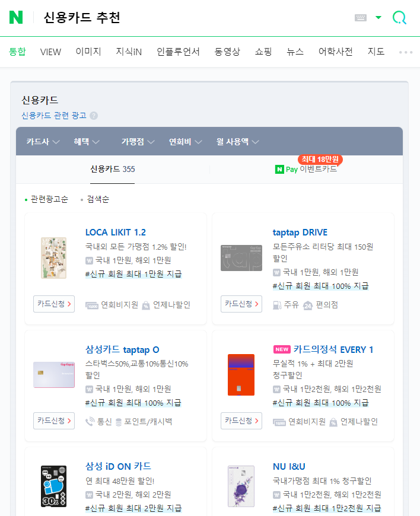Click the won icon on the 카드의정석 fee line
This screenshot has width=420, height=516.
[x=277, y=389]
